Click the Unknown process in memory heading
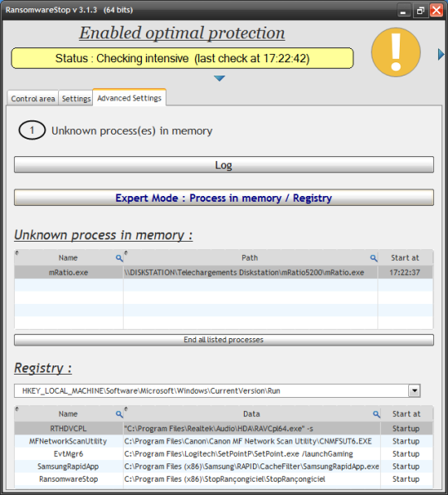This screenshot has width=448, height=495. 104,235
